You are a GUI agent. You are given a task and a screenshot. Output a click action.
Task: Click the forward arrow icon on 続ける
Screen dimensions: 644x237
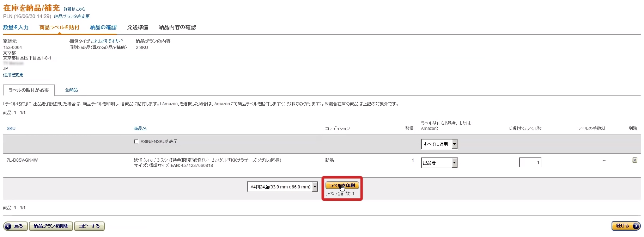pos(636,226)
